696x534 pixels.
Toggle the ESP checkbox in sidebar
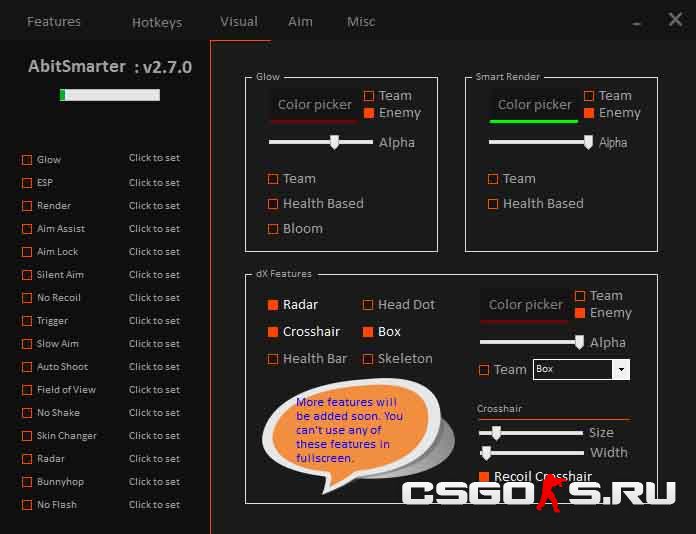[x=27, y=183]
